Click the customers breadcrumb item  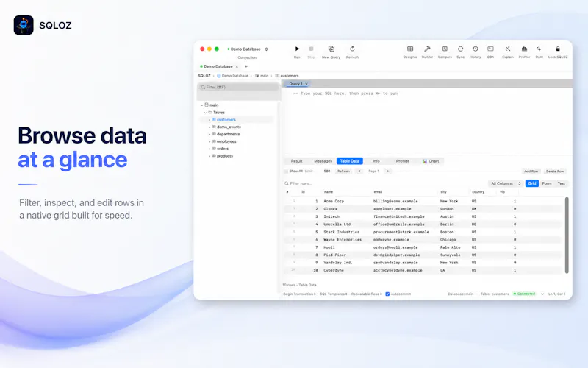[287, 76]
